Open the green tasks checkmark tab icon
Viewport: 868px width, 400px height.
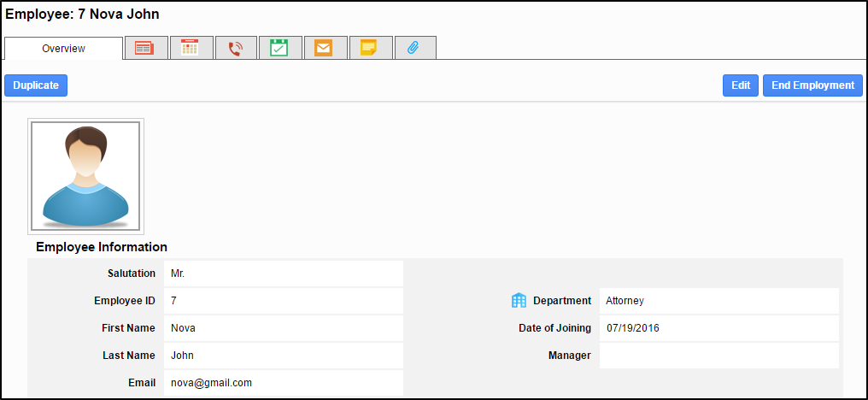tap(279, 49)
